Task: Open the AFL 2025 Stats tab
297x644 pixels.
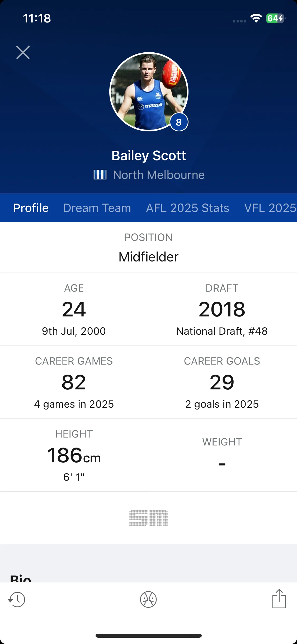Action: 188,208
